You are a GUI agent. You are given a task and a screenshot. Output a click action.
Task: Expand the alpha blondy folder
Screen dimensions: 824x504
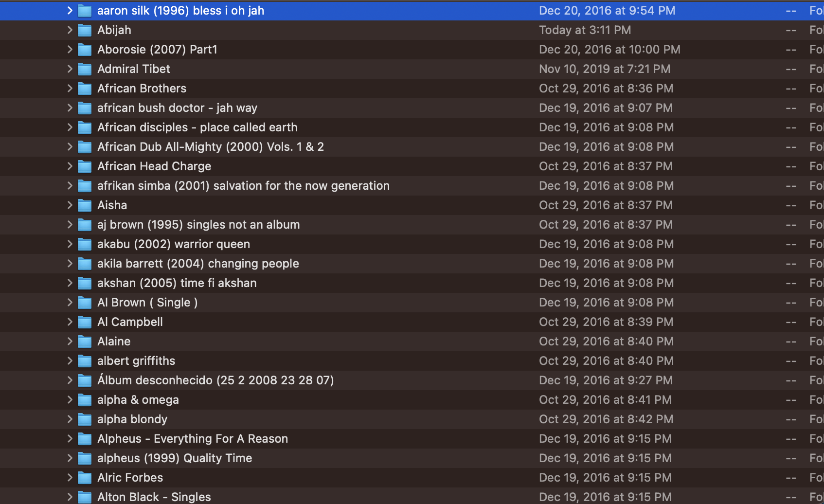[70, 419]
